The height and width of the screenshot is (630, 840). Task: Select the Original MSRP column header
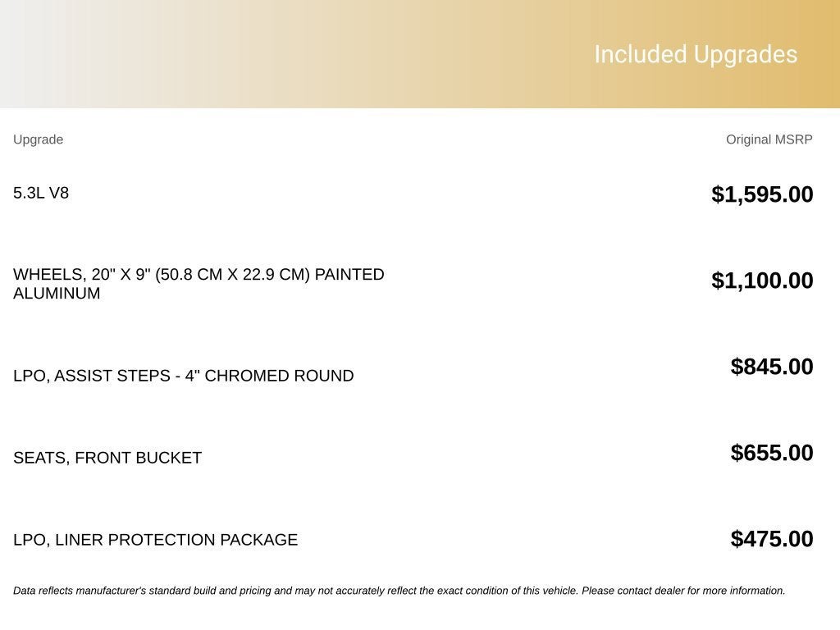coord(769,139)
